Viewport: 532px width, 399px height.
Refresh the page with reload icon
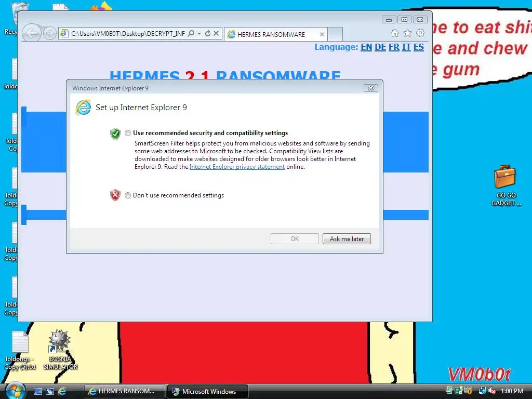tap(208, 33)
